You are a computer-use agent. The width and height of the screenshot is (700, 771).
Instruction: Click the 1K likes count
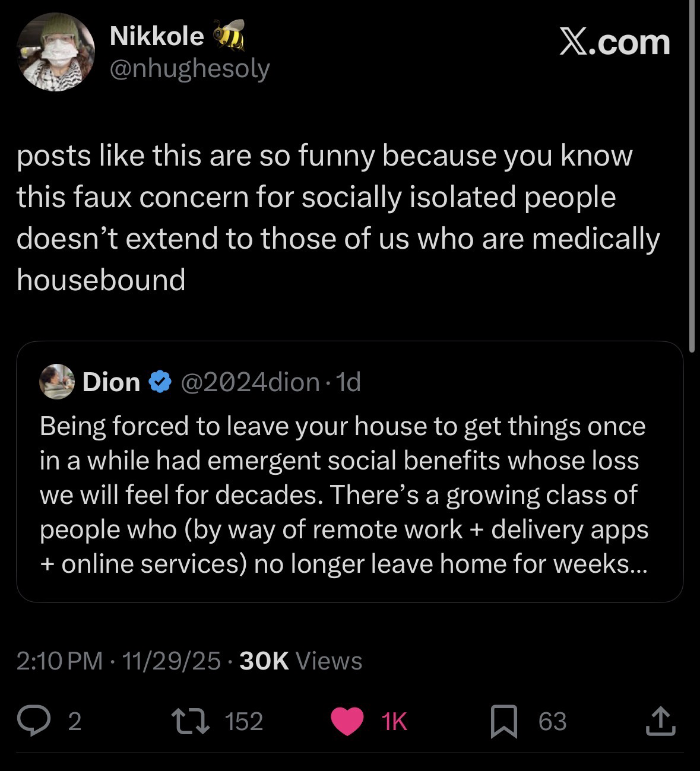[394, 722]
